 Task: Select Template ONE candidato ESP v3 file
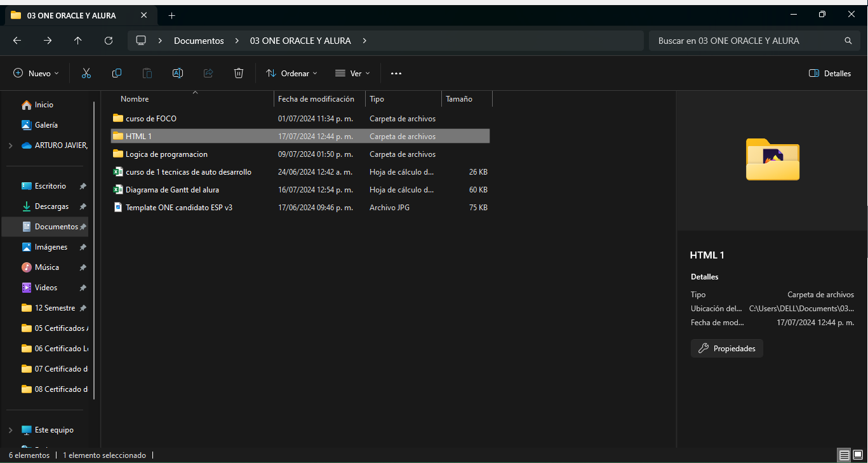(300, 207)
